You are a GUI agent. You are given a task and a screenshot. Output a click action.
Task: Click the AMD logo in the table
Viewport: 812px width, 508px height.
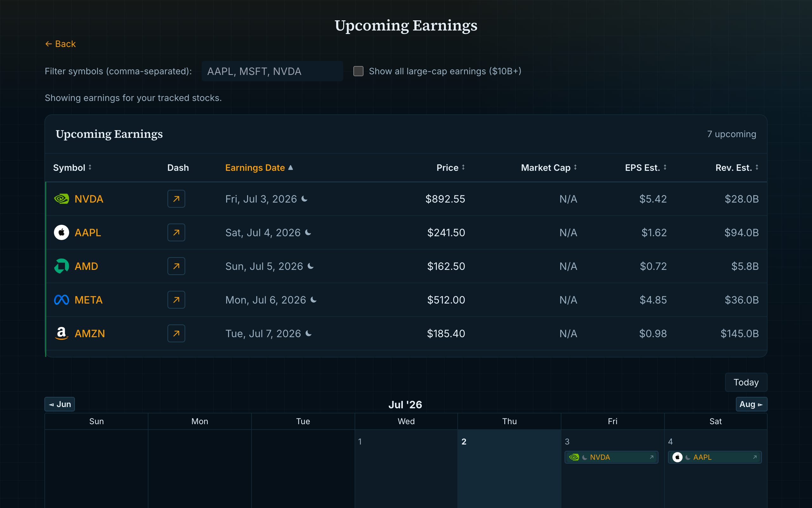(62, 266)
